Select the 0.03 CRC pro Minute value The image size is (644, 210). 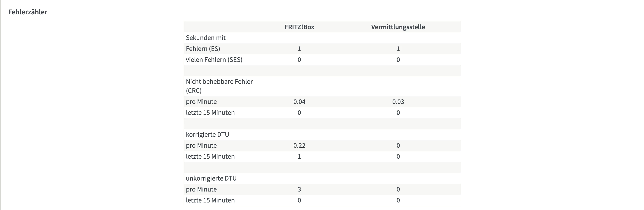398,102
